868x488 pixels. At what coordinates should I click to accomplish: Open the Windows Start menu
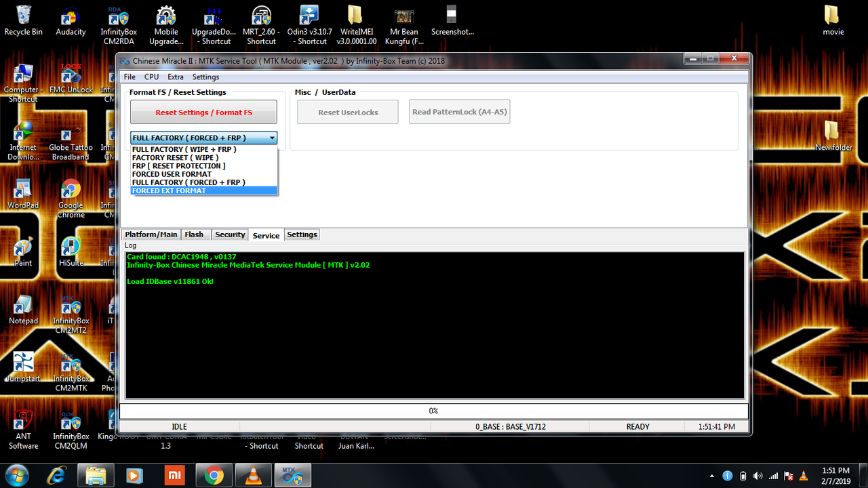tap(16, 475)
